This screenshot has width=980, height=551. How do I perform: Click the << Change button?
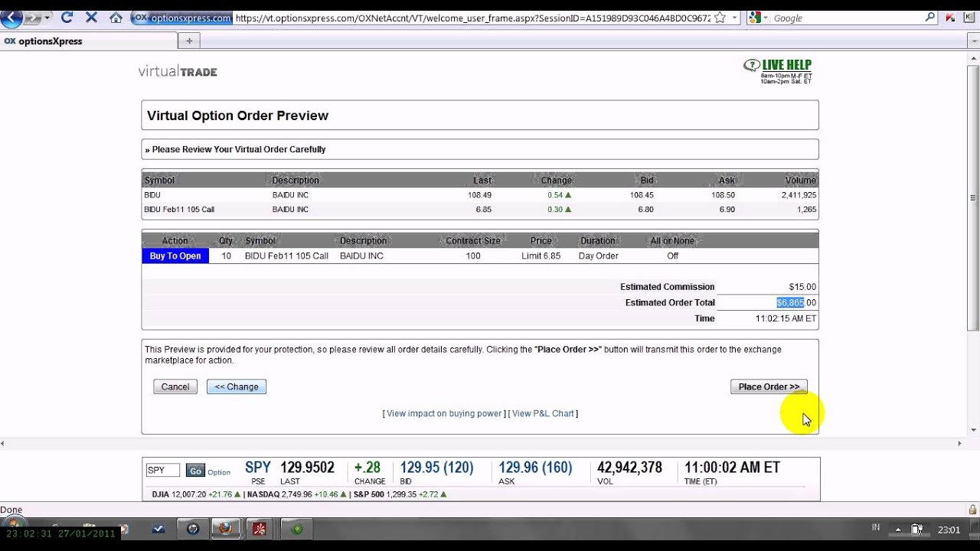(x=237, y=387)
